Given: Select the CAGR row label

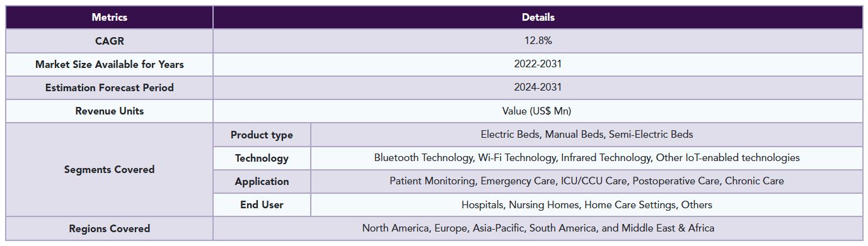Looking at the screenshot, I should pyautogui.click(x=109, y=41).
